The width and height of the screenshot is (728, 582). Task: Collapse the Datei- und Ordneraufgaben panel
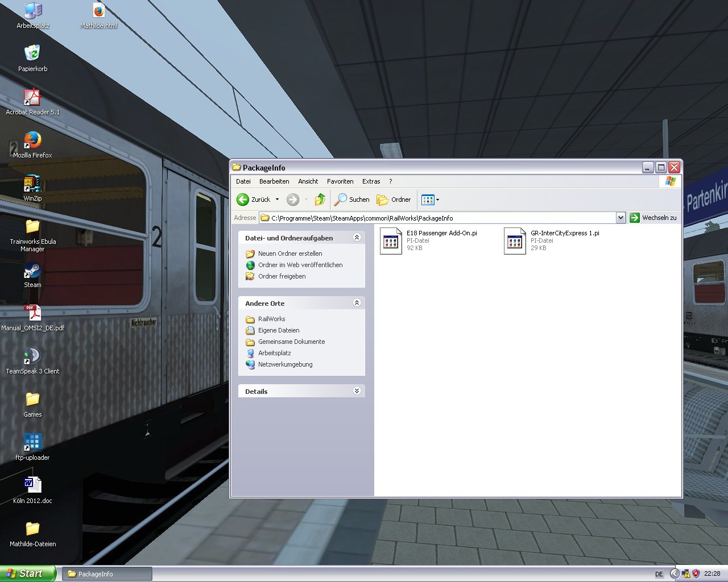click(357, 238)
